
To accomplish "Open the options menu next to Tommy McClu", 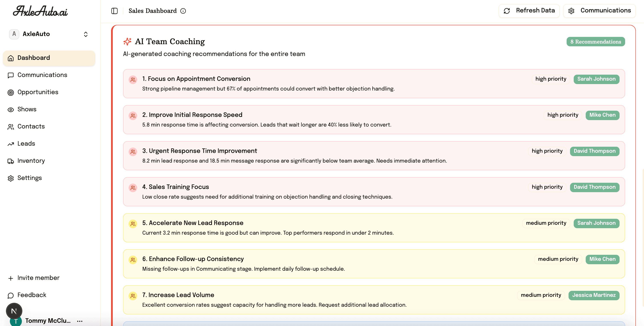I will (80, 321).
